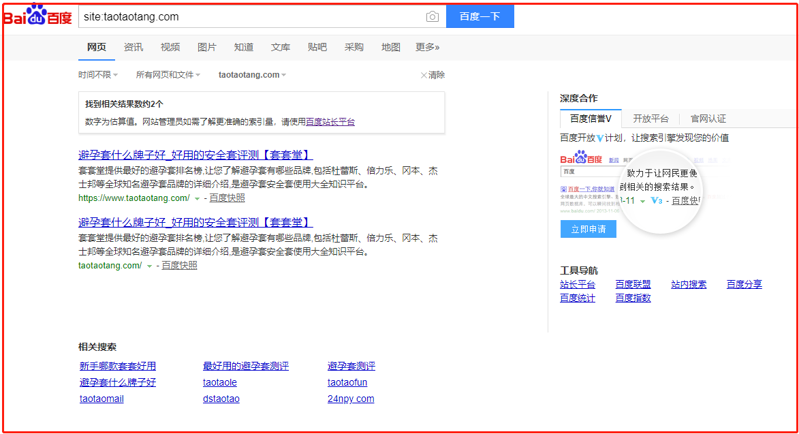Open the 知道 tab
This screenshot has height=434, width=799.
[244, 47]
